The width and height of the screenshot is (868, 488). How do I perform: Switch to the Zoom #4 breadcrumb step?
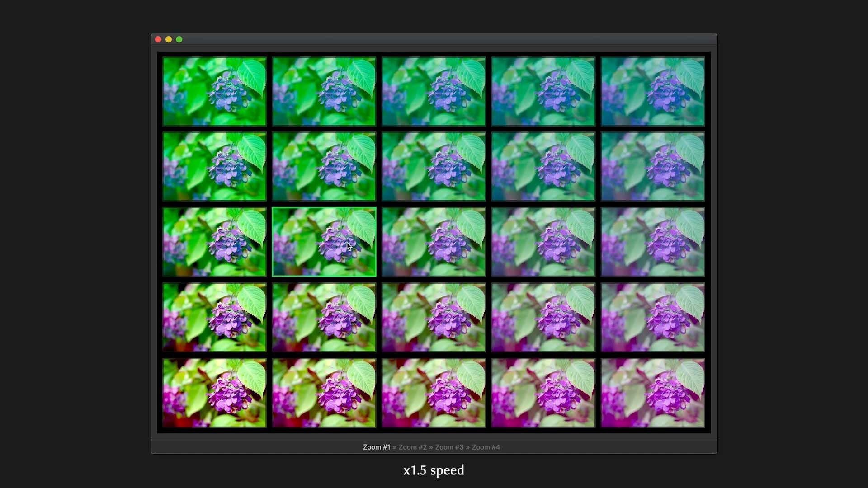[486, 447]
